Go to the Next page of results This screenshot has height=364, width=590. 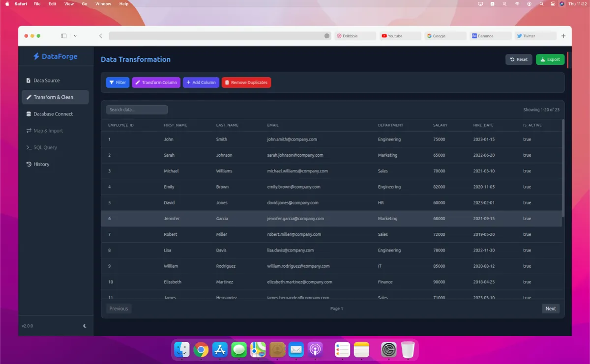click(550, 308)
